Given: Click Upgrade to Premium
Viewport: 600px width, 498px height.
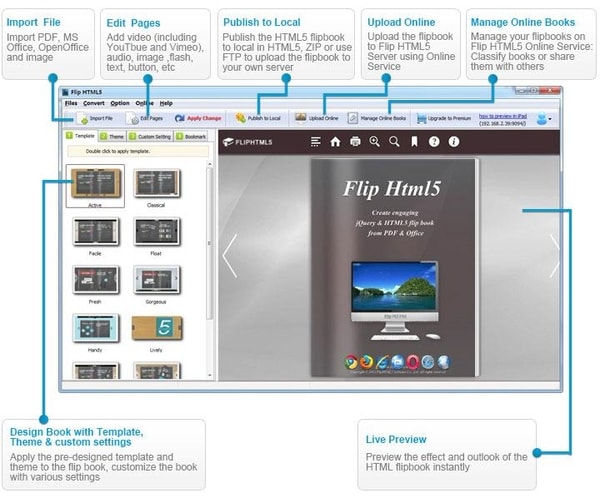Looking at the screenshot, I should point(444,118).
